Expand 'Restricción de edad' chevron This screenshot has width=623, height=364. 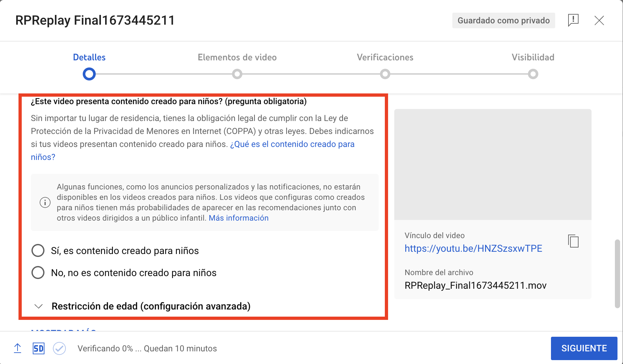[x=39, y=306]
